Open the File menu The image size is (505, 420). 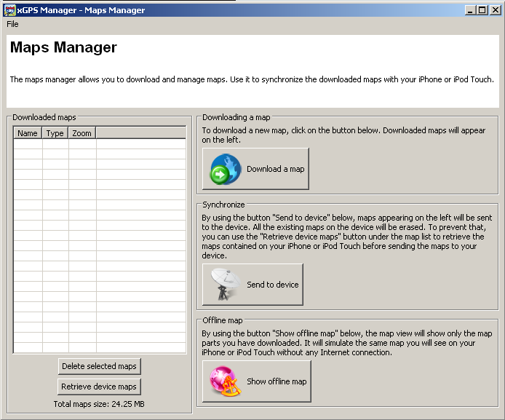coord(12,24)
